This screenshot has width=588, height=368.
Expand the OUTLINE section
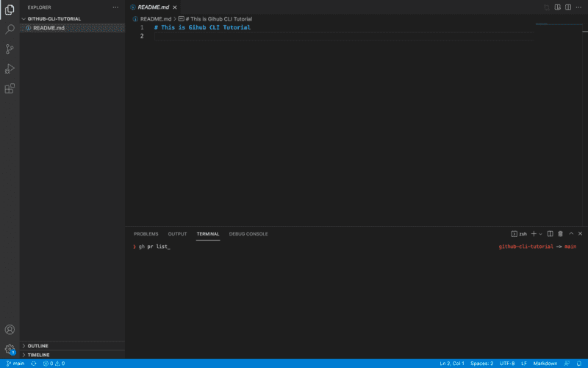point(37,345)
